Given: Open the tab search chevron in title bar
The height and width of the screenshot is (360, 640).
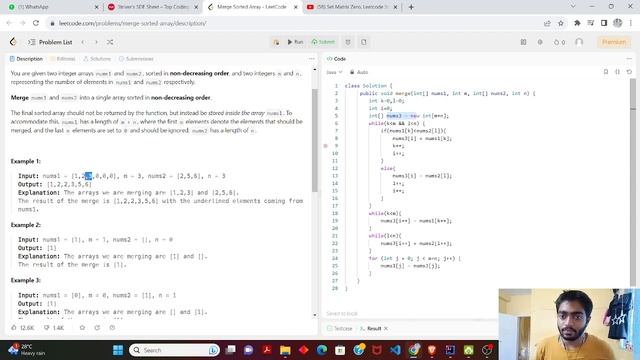Looking at the screenshot, I should (x=573, y=7).
